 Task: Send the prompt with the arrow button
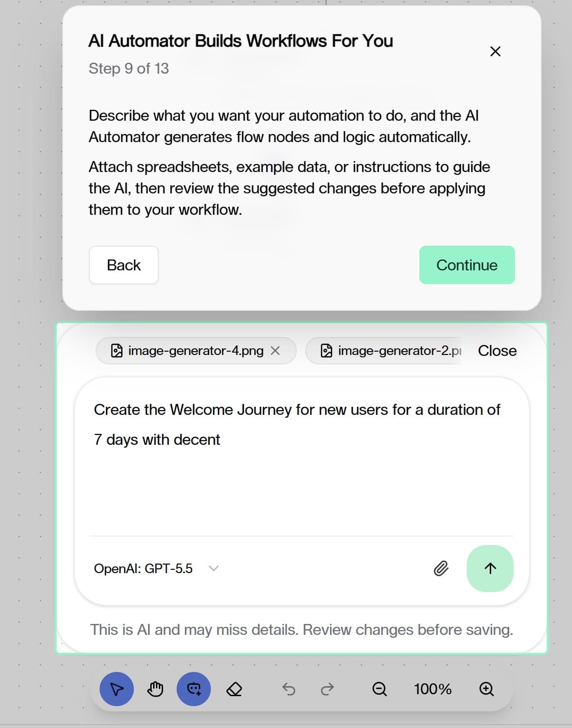pyautogui.click(x=490, y=568)
